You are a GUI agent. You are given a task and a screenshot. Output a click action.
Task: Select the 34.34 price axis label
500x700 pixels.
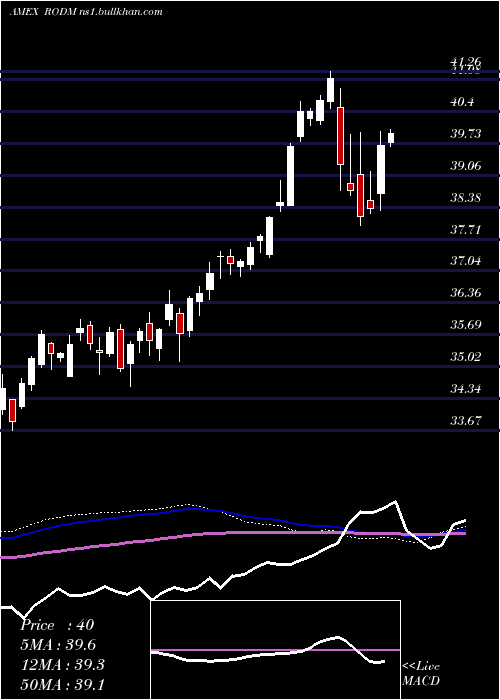[x=466, y=389]
